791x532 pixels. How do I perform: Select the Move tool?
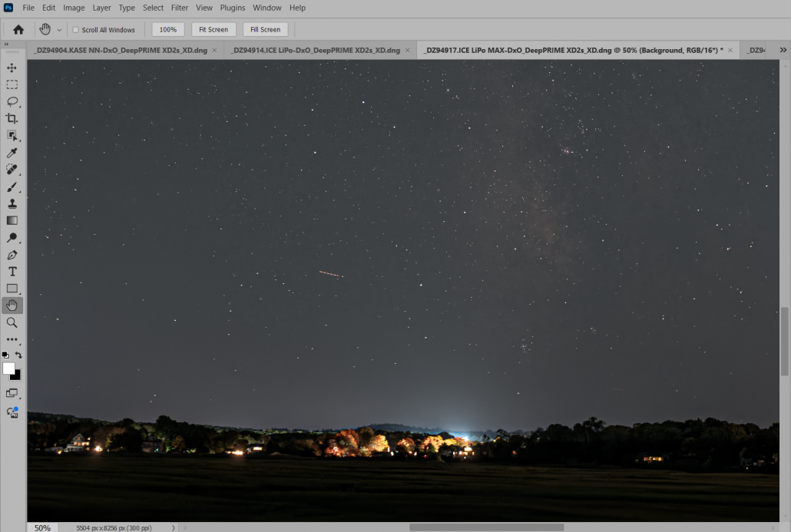tap(12, 68)
